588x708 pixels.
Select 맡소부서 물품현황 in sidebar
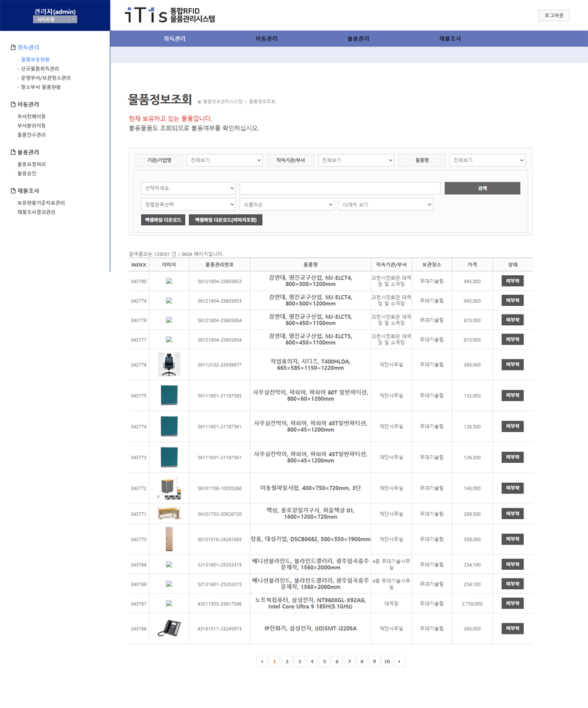(41, 87)
